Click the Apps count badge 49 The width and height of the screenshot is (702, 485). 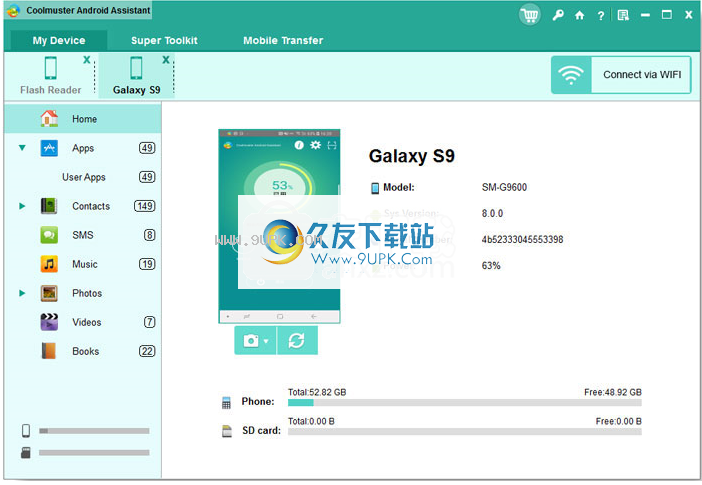point(147,148)
